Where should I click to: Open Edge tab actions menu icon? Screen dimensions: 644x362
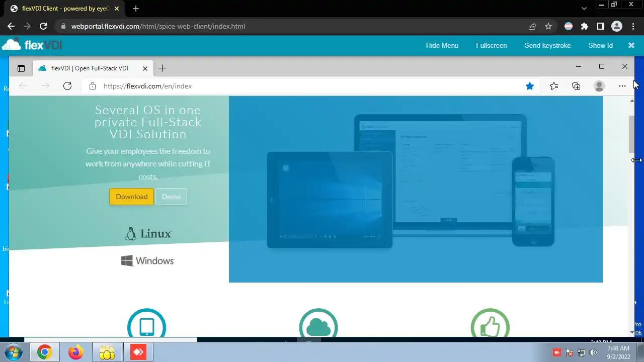click(21, 68)
